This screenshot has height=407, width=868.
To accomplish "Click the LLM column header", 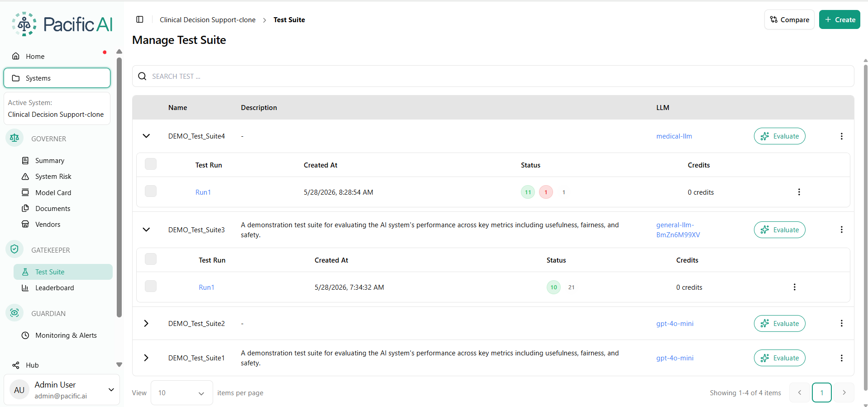I will [x=663, y=108].
